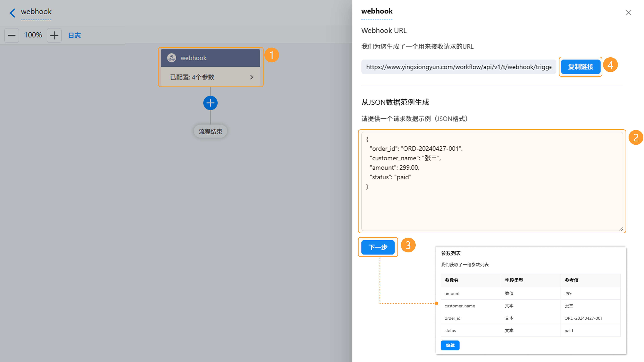Click the Webhook URL field

click(459, 67)
